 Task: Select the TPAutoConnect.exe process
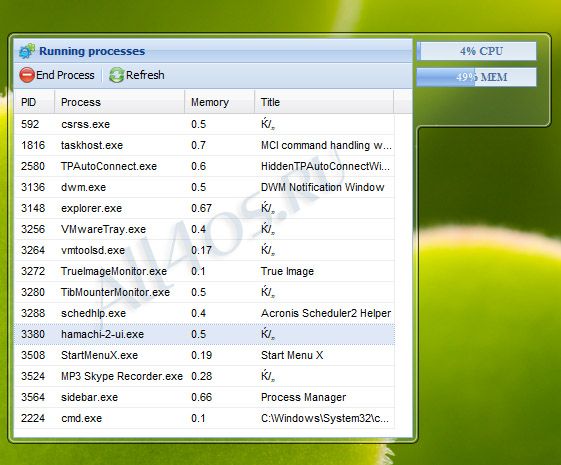tap(204, 166)
